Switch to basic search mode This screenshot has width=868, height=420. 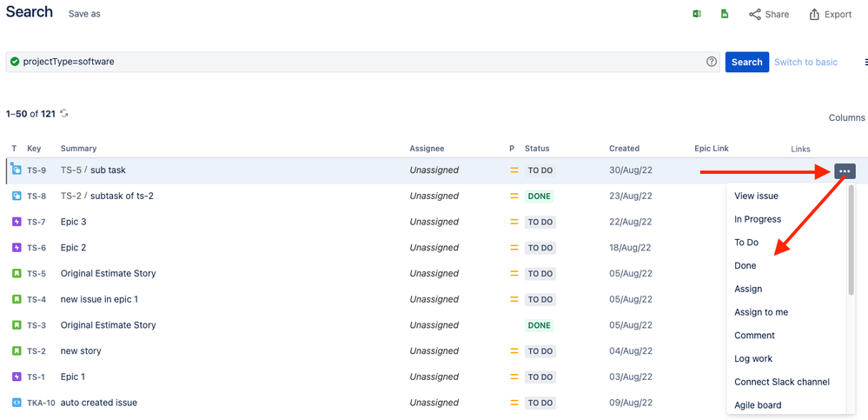click(805, 62)
